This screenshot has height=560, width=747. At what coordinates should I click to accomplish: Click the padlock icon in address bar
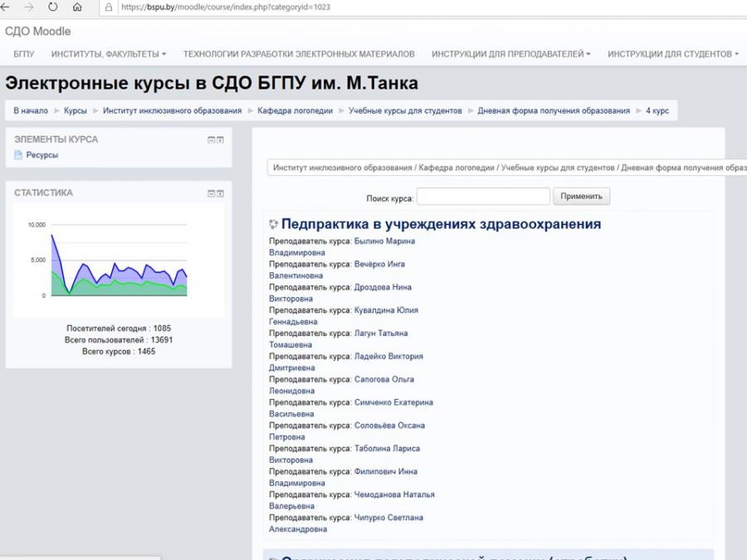point(109,7)
